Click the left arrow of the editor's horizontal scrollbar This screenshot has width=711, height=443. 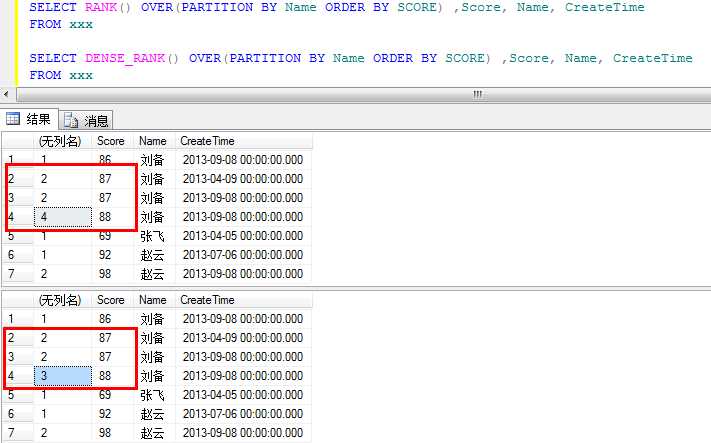tap(6, 95)
